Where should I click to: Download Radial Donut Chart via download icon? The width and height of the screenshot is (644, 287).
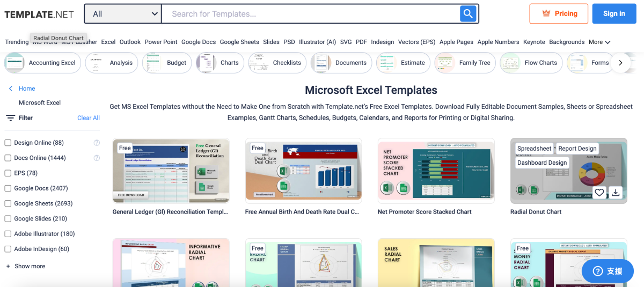616,192
